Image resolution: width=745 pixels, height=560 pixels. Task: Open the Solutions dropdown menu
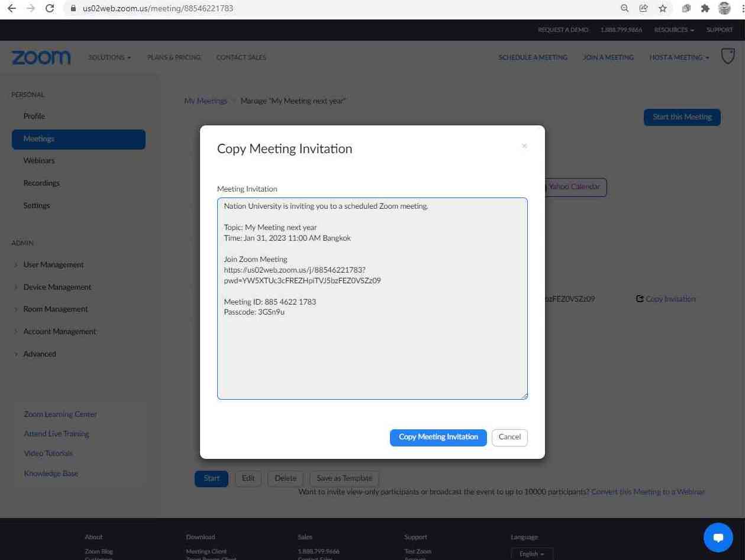pyautogui.click(x=109, y=57)
